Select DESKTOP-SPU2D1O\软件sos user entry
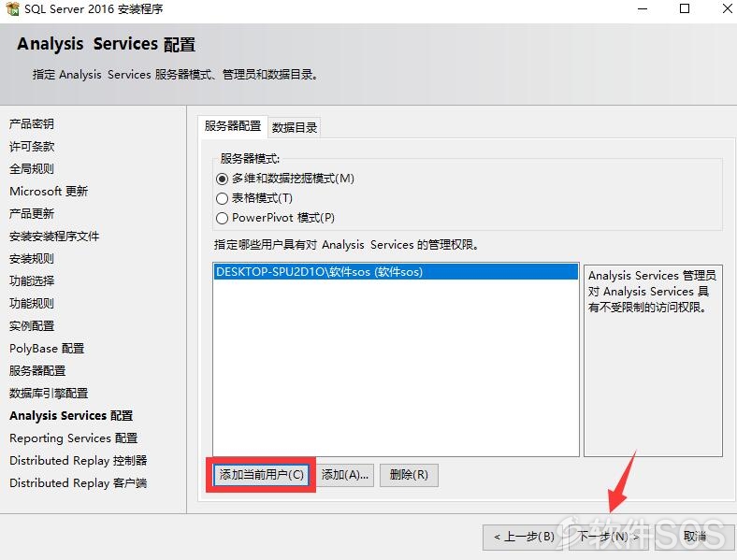The image size is (737, 560). coord(396,272)
